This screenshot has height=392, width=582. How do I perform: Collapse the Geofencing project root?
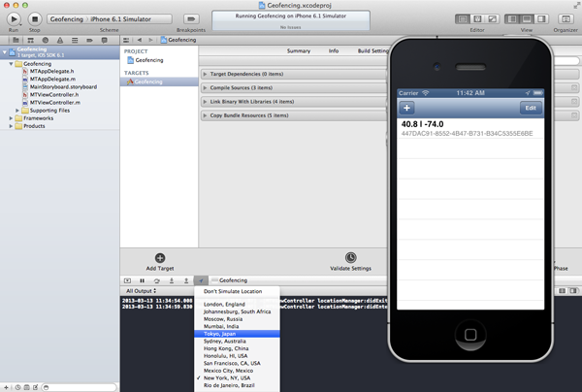[5, 52]
